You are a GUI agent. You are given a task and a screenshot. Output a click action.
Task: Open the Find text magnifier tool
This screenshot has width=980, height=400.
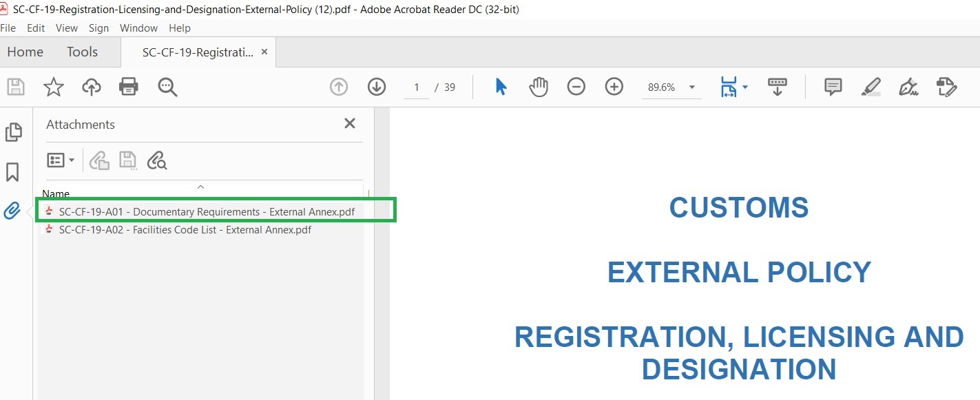167,87
